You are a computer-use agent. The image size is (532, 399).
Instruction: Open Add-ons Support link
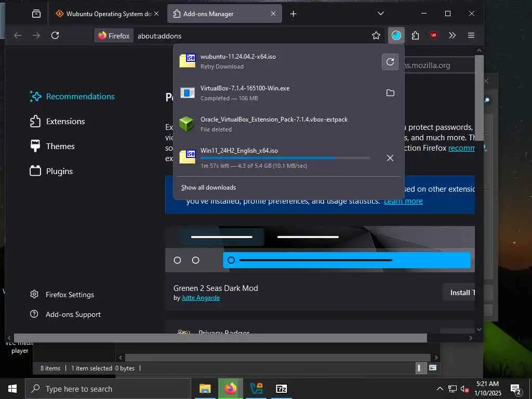[x=65, y=314]
